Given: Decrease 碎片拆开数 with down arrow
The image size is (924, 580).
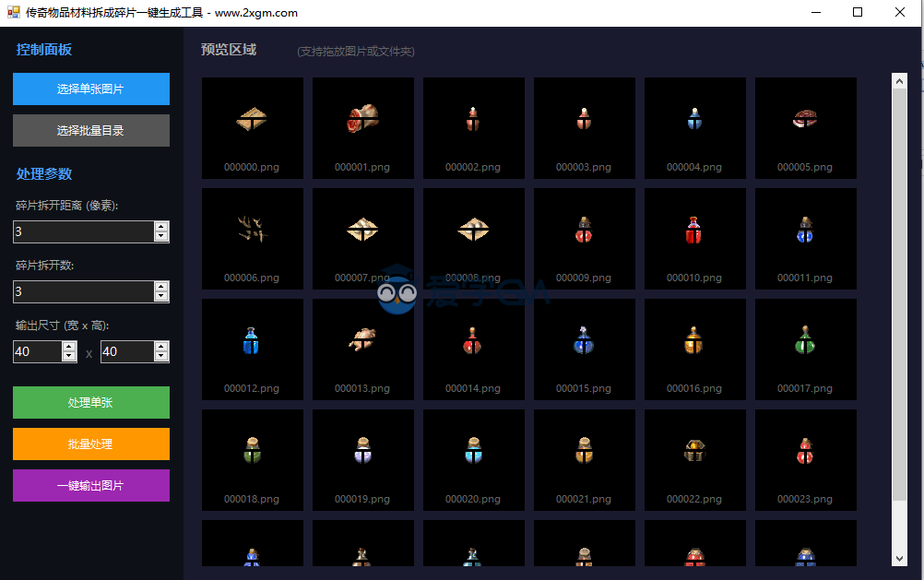Looking at the screenshot, I should coord(161,297).
